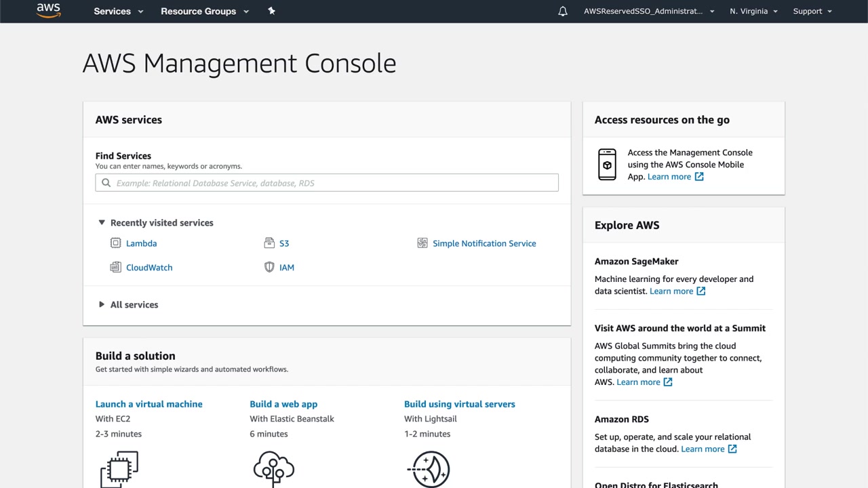868x488 pixels.
Task: Click the IAM shield icon
Action: point(269,267)
